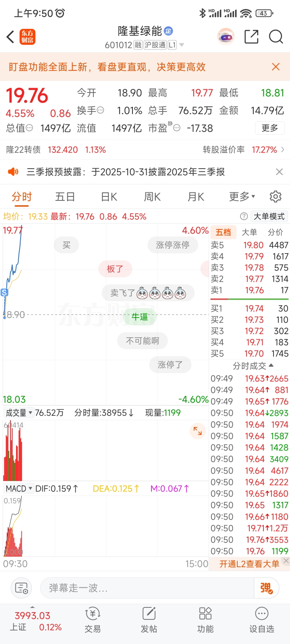Open 转股溢价率 detail chevron
The width and height of the screenshot is (290, 644).
tap(283, 150)
